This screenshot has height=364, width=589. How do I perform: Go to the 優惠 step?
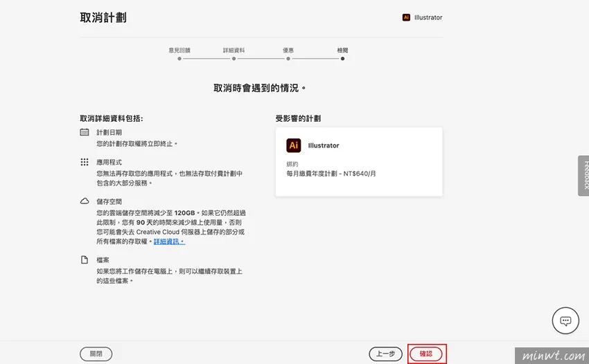click(288, 58)
